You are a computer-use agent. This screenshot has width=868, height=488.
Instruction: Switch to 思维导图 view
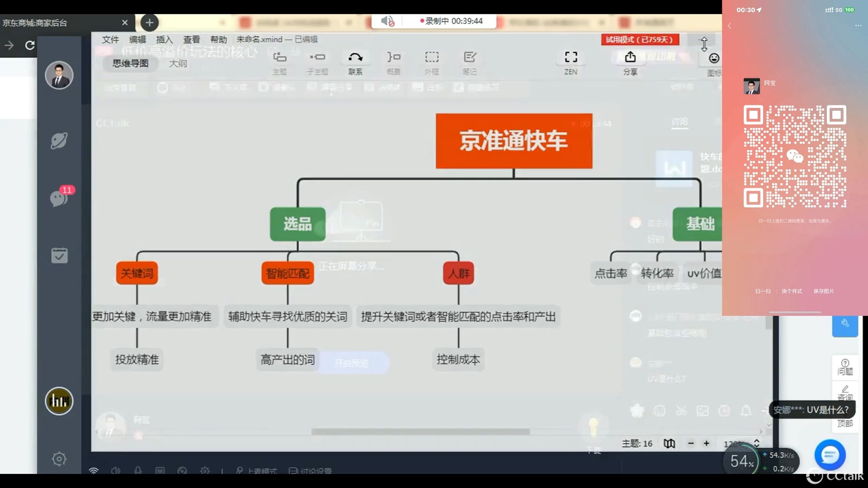[x=130, y=63]
